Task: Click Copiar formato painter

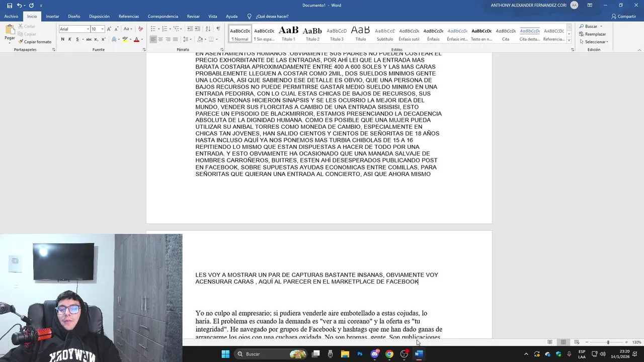Action: 35,42
